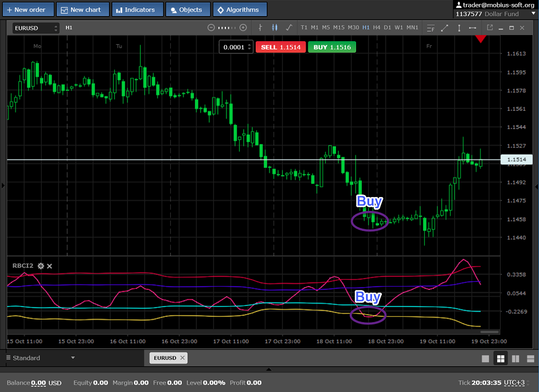Select the T1 tick timeframe
This screenshot has height=392, width=539.
304,28
